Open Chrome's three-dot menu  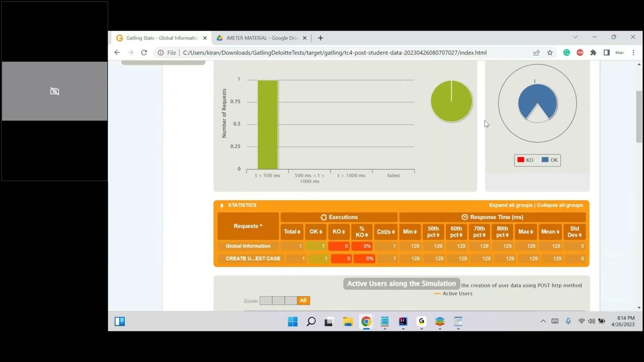[633, 52]
